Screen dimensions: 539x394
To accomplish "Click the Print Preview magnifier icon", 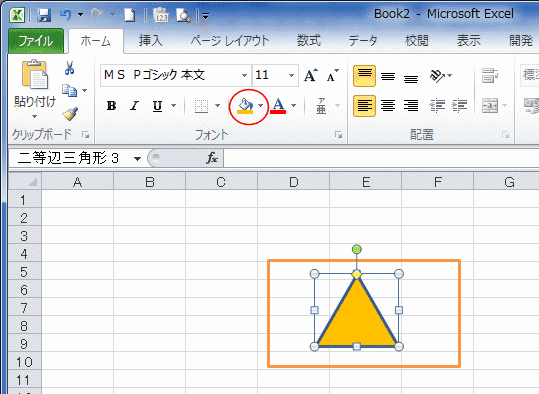I will (x=183, y=15).
